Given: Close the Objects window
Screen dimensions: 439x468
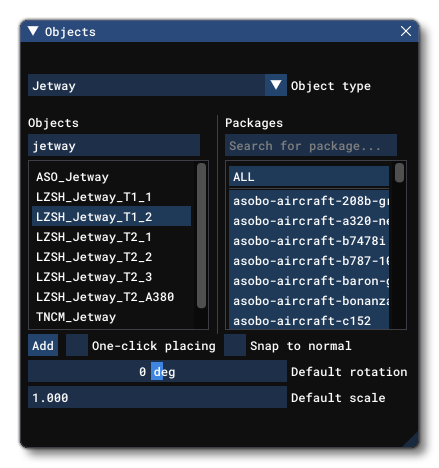Looking at the screenshot, I should point(406,31).
